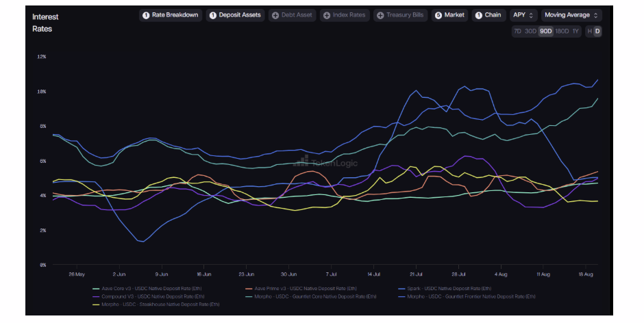Click the yellow Morpho Steakhouse legend color line
644x323 pixels.
pyautogui.click(x=96, y=305)
